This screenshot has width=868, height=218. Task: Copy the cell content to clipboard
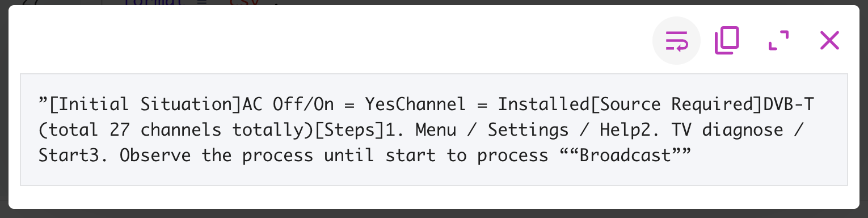click(727, 41)
